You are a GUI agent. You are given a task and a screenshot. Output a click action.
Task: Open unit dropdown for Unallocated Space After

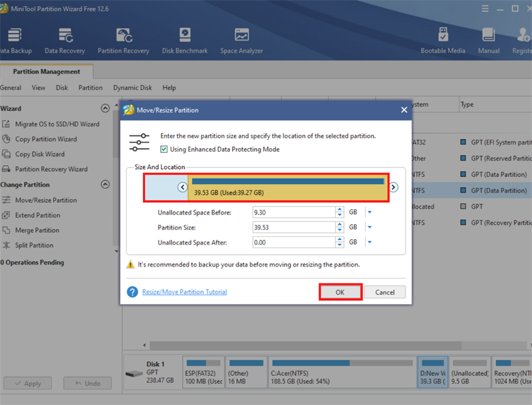369,243
